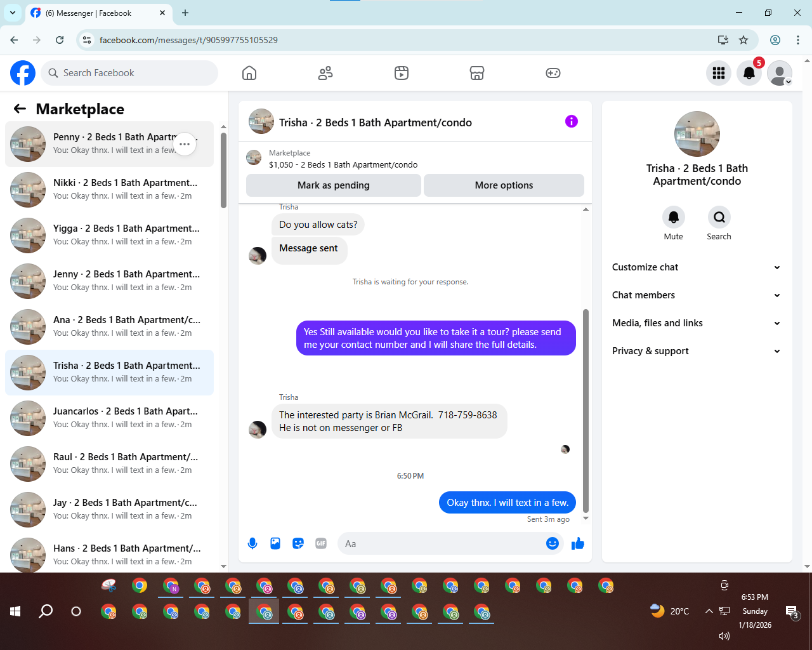Open the Friends icon in top navigation
Image resolution: width=812 pixels, height=650 pixels.
[325, 73]
